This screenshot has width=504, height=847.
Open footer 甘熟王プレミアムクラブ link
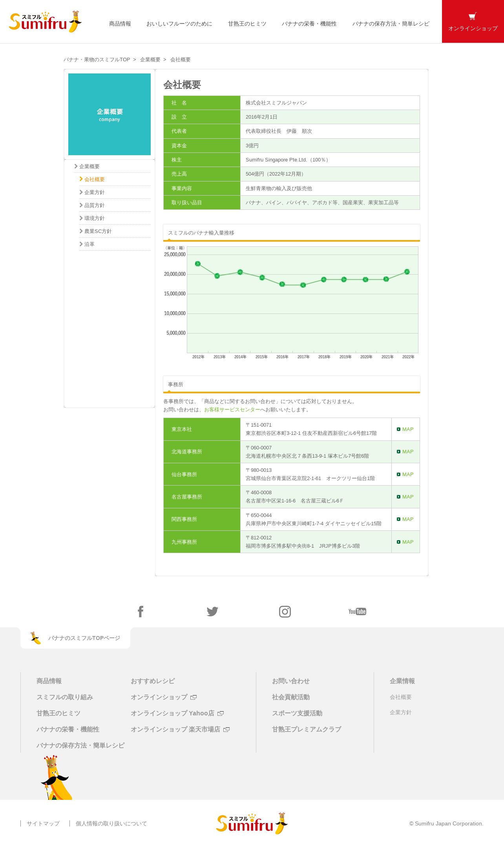[x=307, y=730]
